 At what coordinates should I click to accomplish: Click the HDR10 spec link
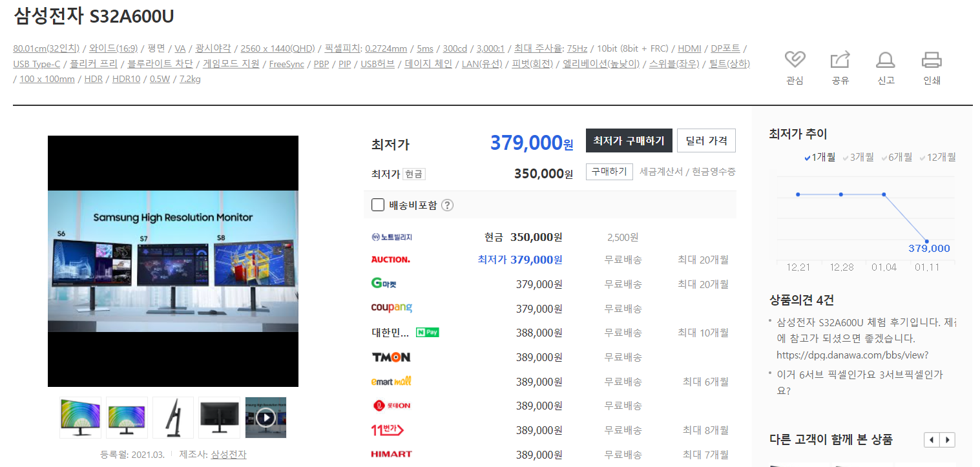point(126,79)
